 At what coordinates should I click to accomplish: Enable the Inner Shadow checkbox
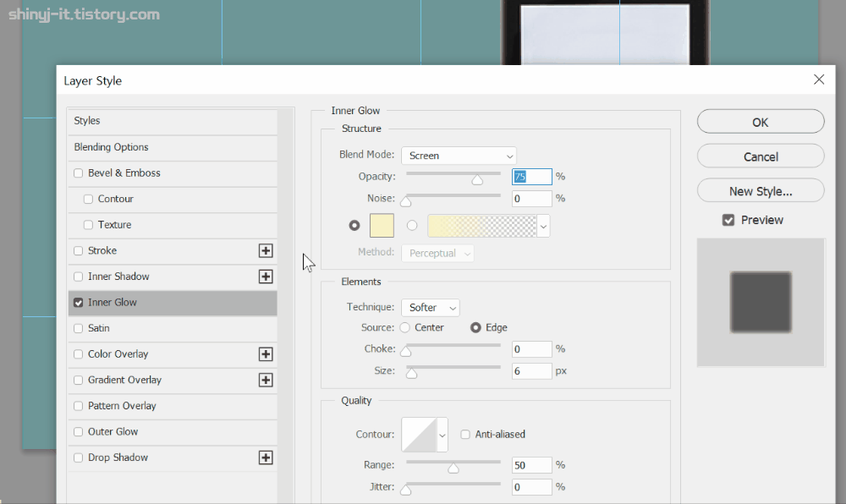pos(78,277)
